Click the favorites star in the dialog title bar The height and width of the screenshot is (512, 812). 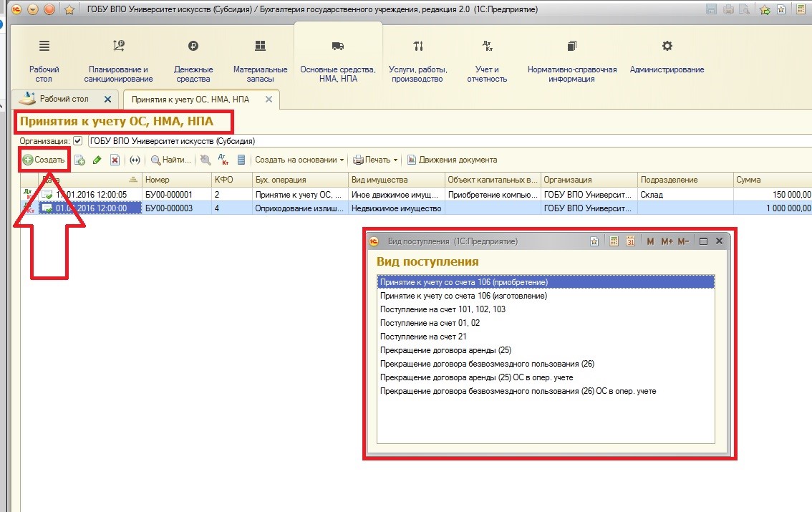click(x=594, y=242)
